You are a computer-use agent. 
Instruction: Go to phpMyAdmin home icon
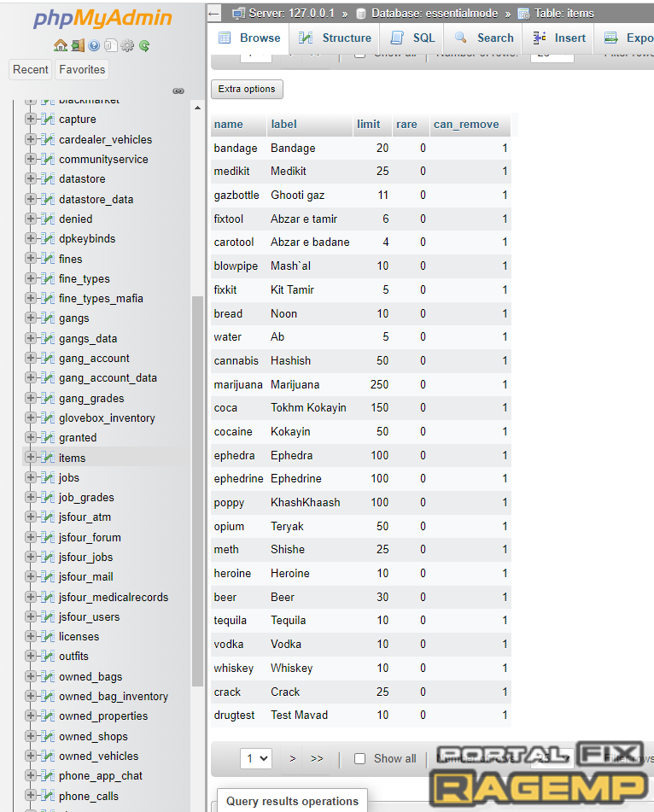pos(61,45)
